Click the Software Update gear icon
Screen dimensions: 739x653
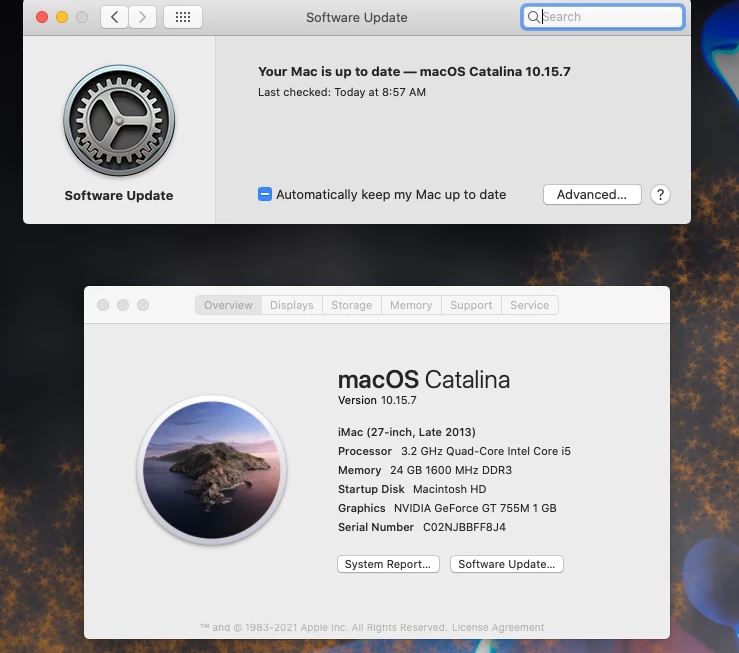click(x=119, y=121)
